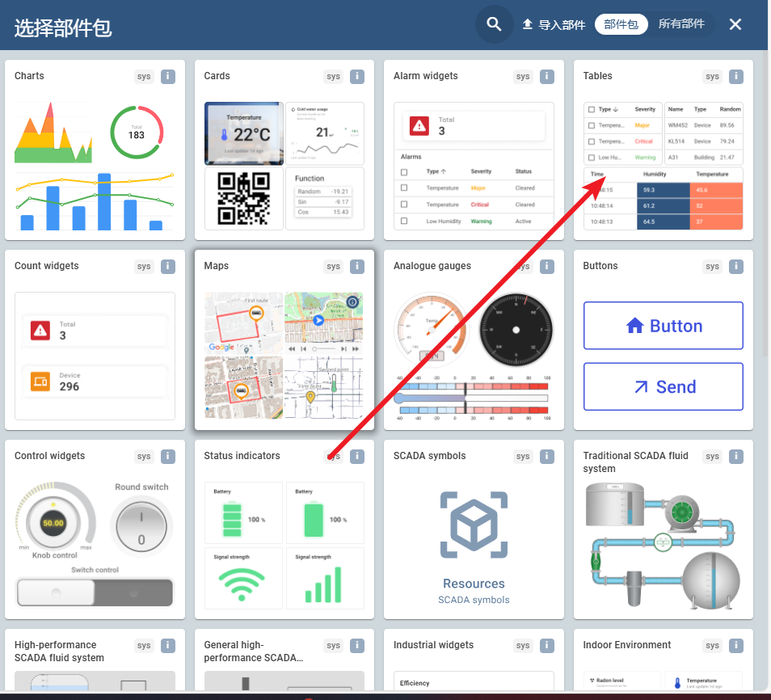The width and height of the screenshot is (771, 700).
Task: Select General high-performance SCADA title
Action: tap(253, 651)
